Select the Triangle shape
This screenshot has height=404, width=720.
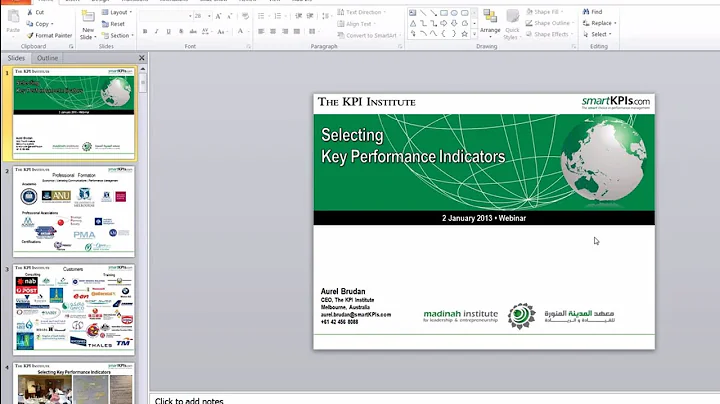412,23
